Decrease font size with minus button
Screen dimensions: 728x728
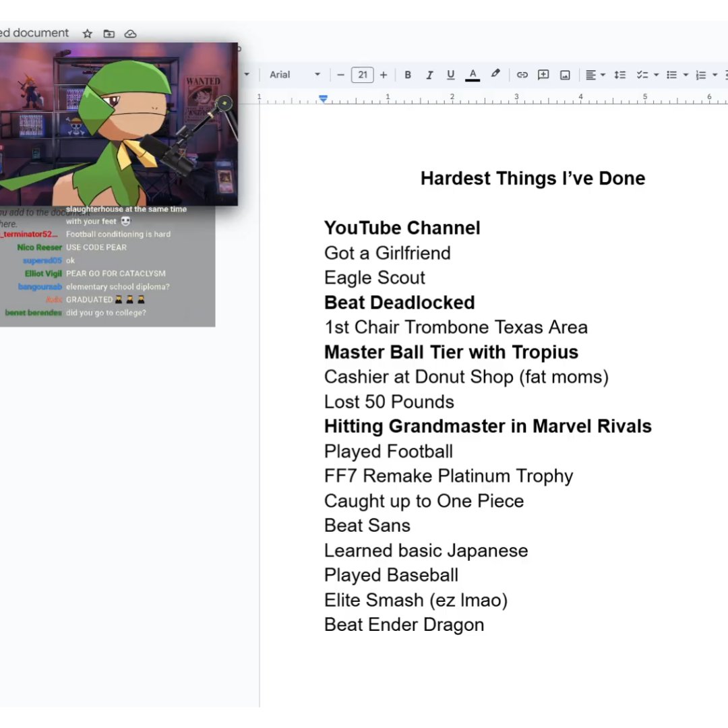pos(341,75)
